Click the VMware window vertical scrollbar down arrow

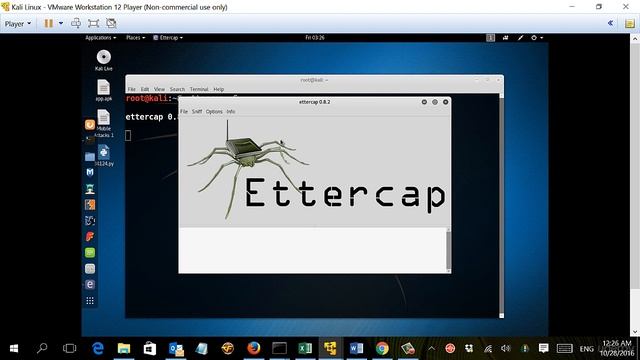click(635, 332)
